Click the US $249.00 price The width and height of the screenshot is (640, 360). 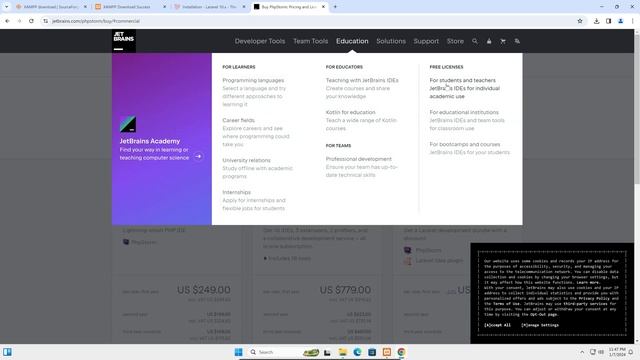click(204, 290)
